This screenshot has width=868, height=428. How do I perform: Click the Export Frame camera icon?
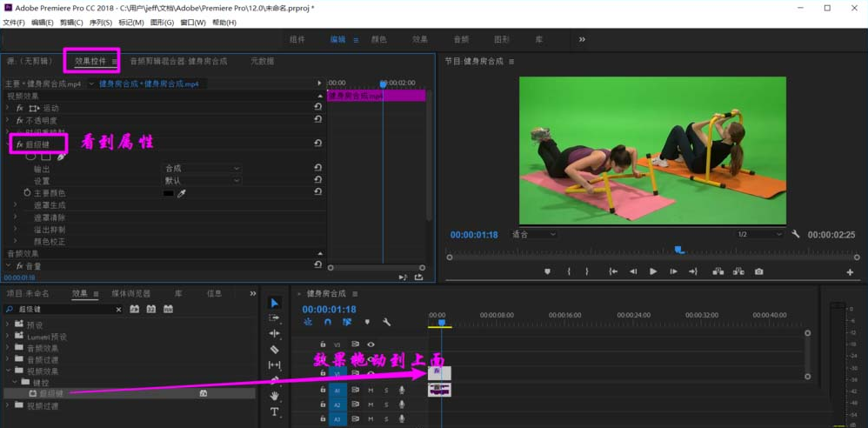pyautogui.click(x=758, y=271)
